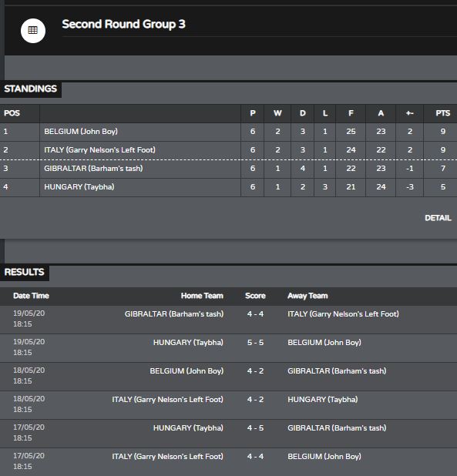Open the Gibraltar vs Italy 4 - 4 score

pyautogui.click(x=255, y=314)
